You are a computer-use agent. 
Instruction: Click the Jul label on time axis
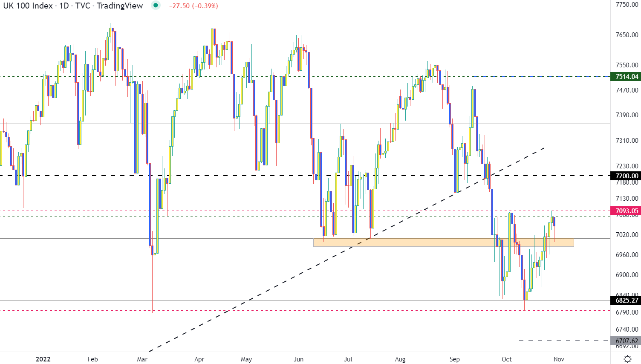348,359
